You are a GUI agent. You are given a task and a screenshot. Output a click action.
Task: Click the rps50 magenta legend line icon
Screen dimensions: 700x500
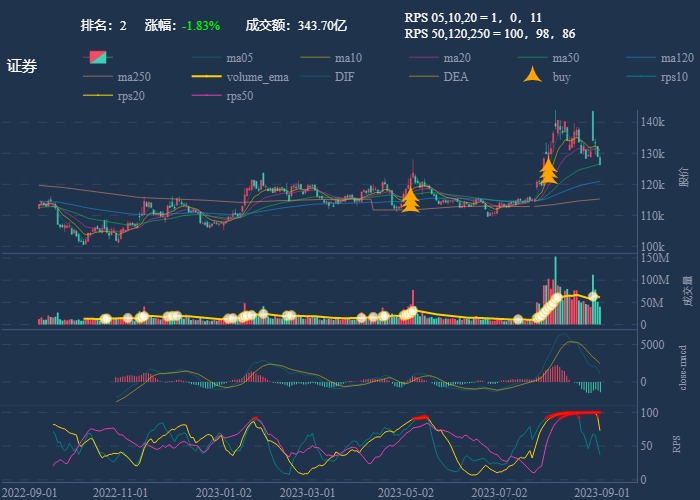pos(206,96)
